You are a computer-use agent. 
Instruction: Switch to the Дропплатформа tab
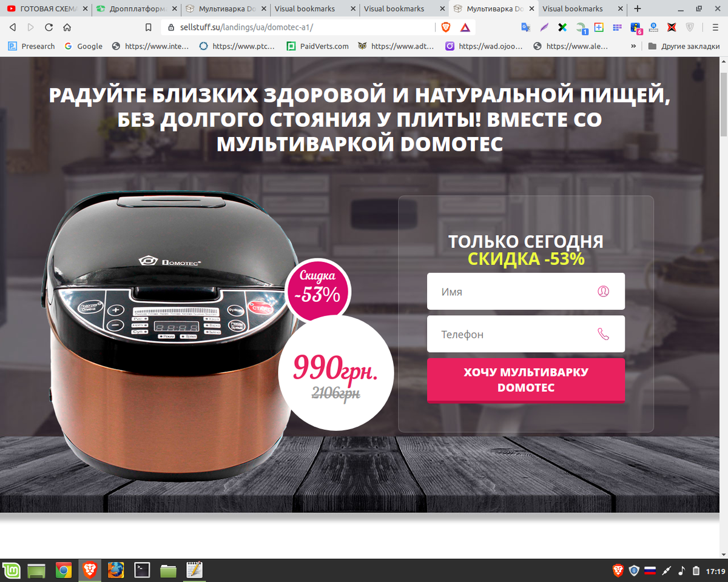tap(136, 8)
